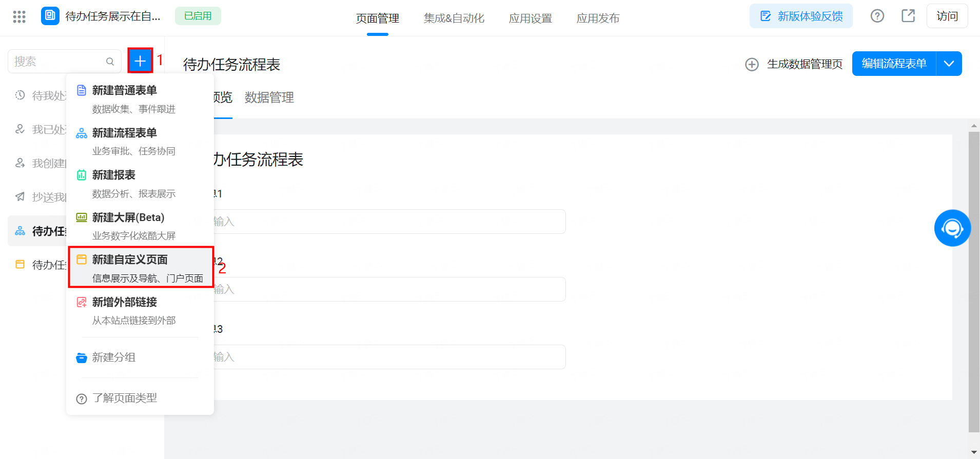This screenshot has width=980, height=459.
Task: Click the 编辑流程表单 button
Action: point(894,64)
